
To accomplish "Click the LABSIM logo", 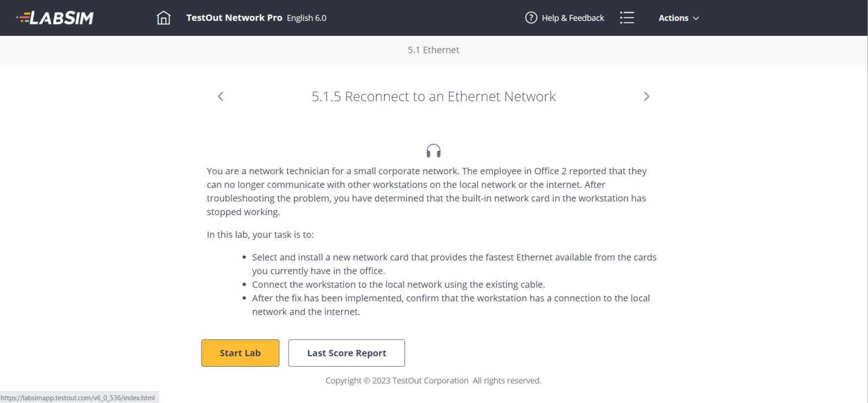I will [x=54, y=18].
